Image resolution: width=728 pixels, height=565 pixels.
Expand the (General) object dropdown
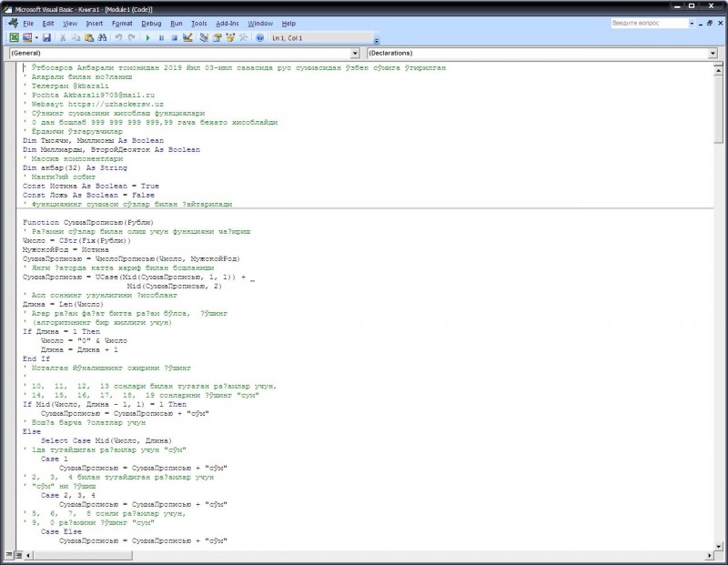(355, 53)
